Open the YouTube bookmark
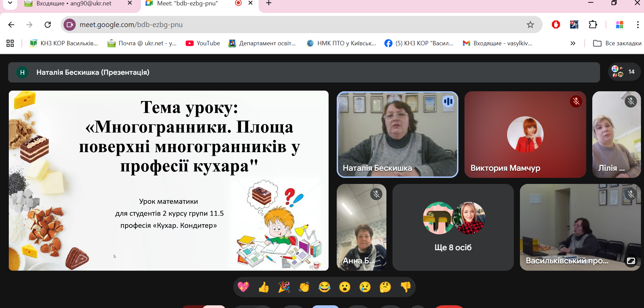Image resolution: width=644 pixels, height=308 pixels. coord(203,43)
